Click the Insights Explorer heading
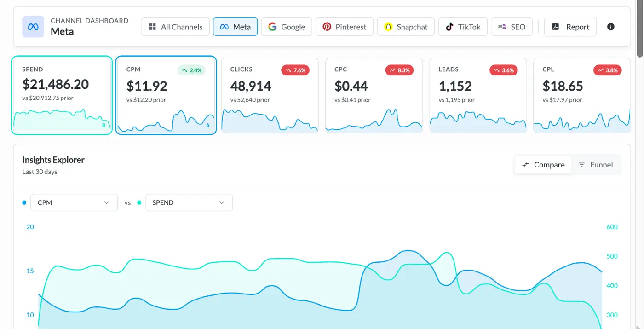Screen dimensions: 644x329 (53, 160)
